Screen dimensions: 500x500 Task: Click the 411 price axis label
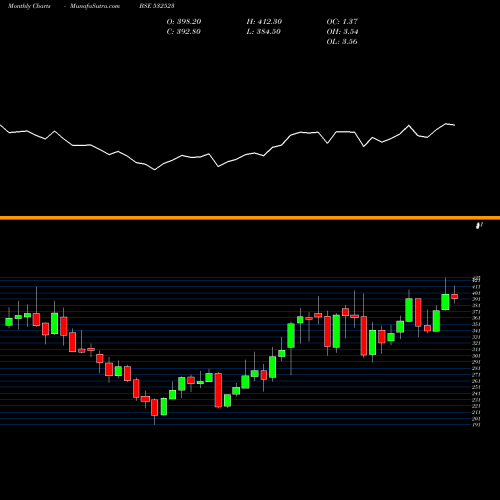(x=476, y=287)
